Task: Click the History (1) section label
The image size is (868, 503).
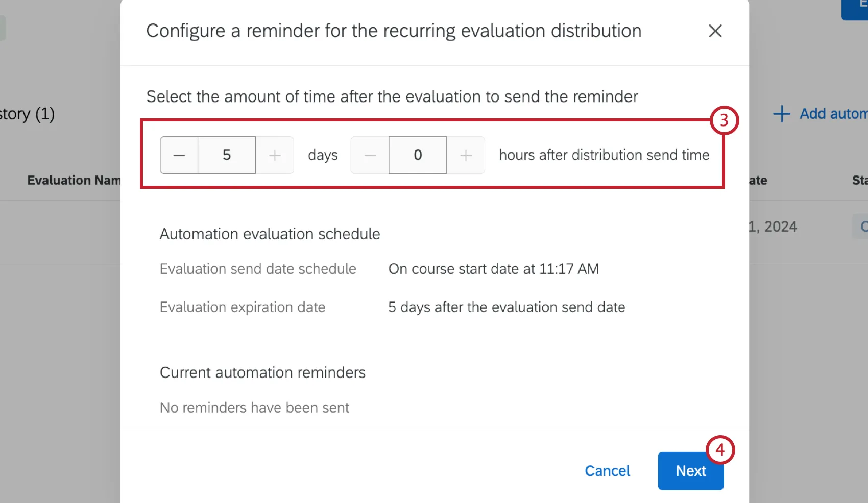Action: tap(28, 114)
